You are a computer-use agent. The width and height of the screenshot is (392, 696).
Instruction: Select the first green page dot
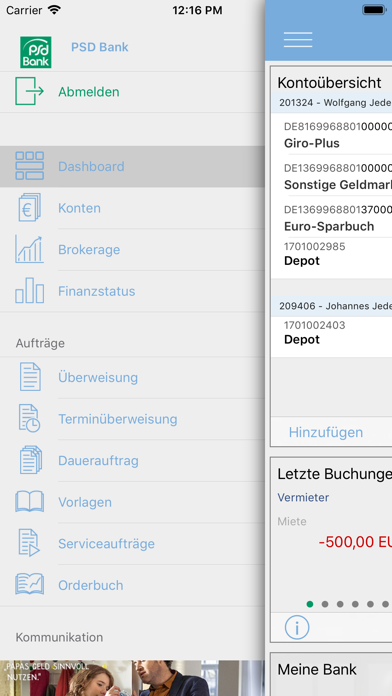tap(310, 604)
